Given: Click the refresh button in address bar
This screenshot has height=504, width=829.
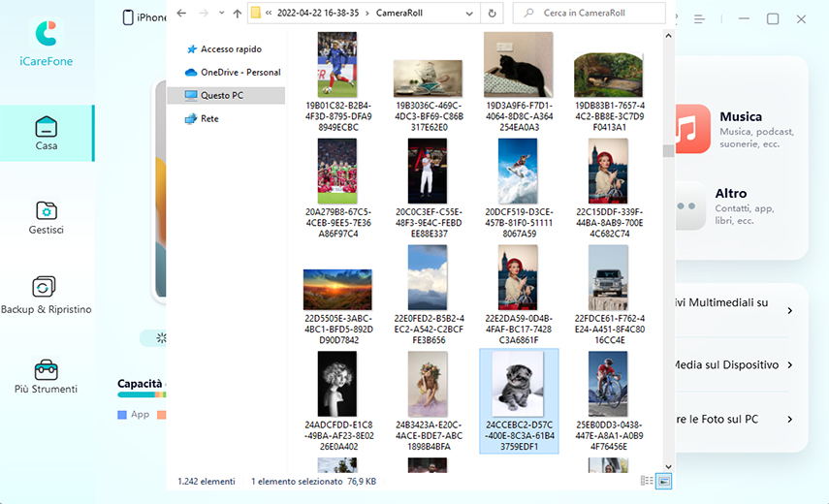Looking at the screenshot, I should pos(493,14).
